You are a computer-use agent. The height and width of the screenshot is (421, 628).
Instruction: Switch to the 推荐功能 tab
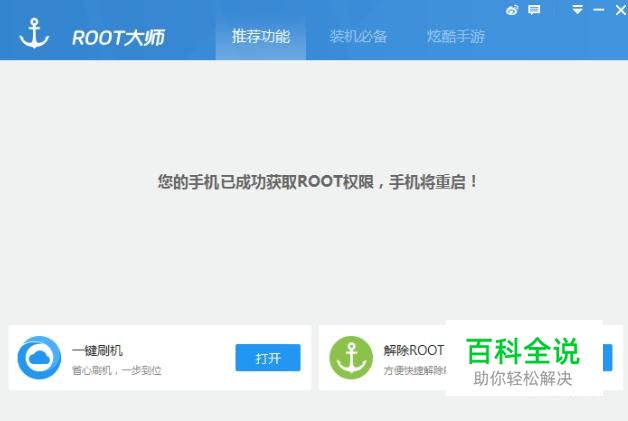(x=261, y=37)
